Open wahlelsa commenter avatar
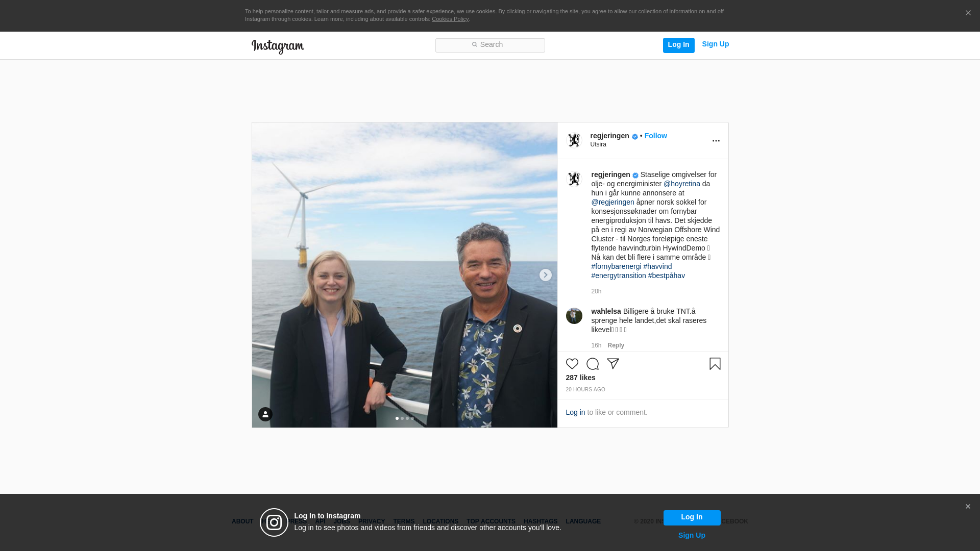 click(574, 316)
